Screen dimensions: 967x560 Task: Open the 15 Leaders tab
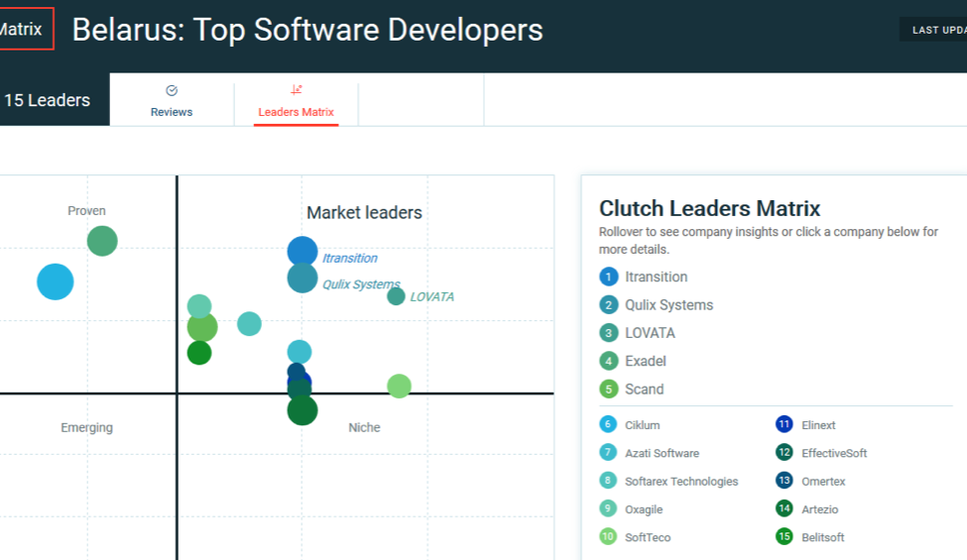[49, 100]
